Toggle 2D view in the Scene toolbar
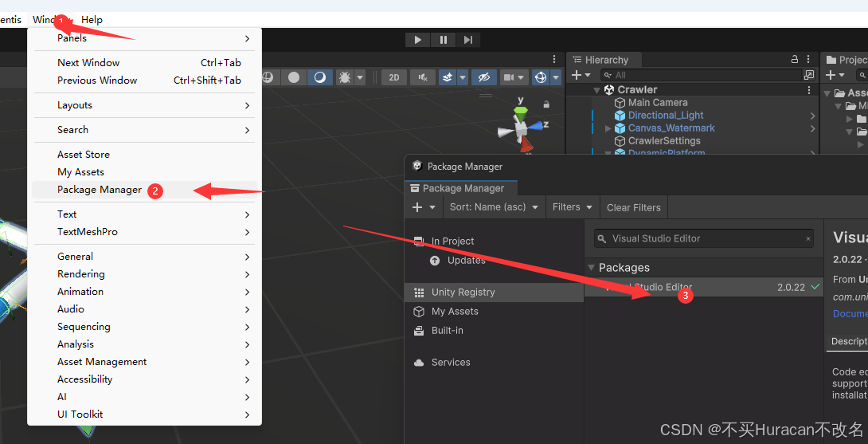Image resolution: width=868 pixels, height=444 pixels. 394,77
